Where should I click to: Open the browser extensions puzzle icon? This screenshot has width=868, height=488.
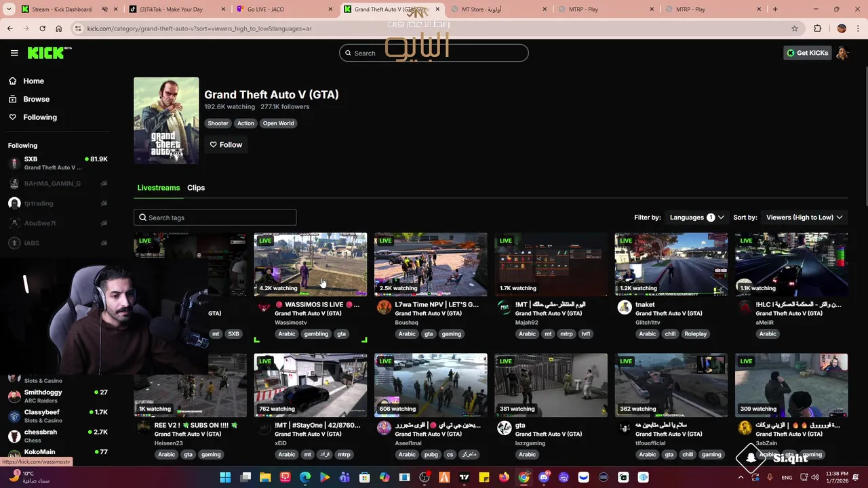pyautogui.click(x=818, y=28)
